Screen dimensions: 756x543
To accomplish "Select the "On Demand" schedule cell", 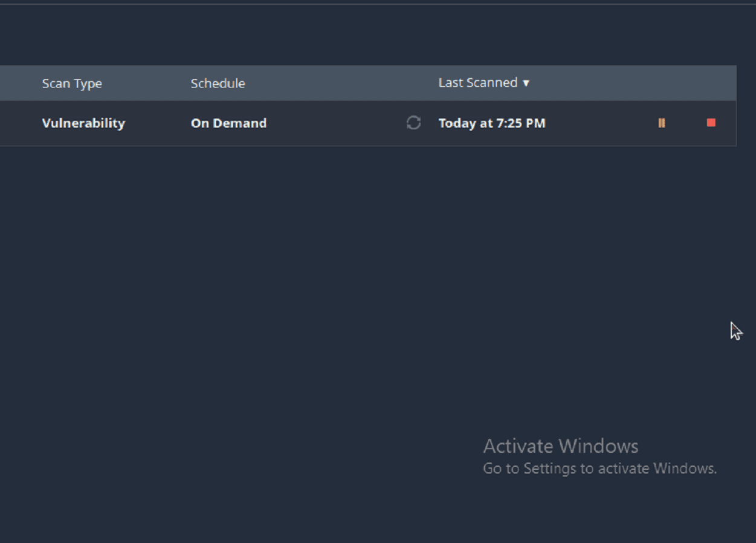I will coord(228,123).
